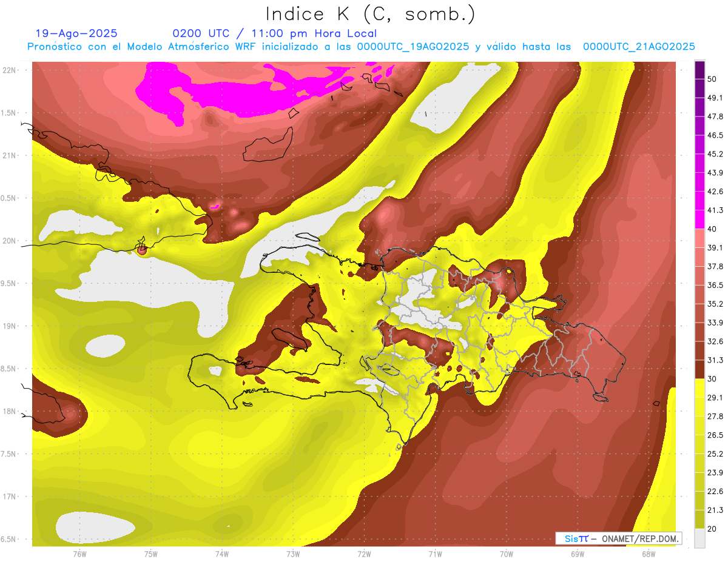Screen dimensions: 728x562
Task: Click the "74W" longitude label
Action: tap(222, 554)
